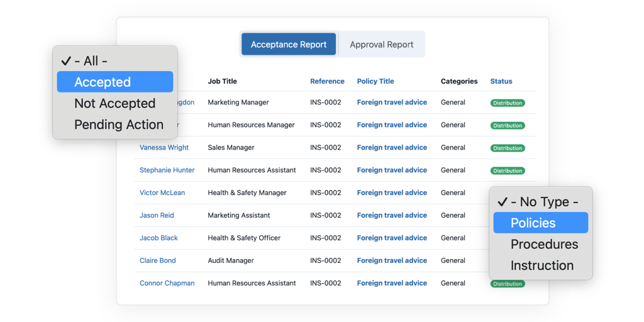Pick Instruction from the type list
644x322 pixels.
(541, 266)
